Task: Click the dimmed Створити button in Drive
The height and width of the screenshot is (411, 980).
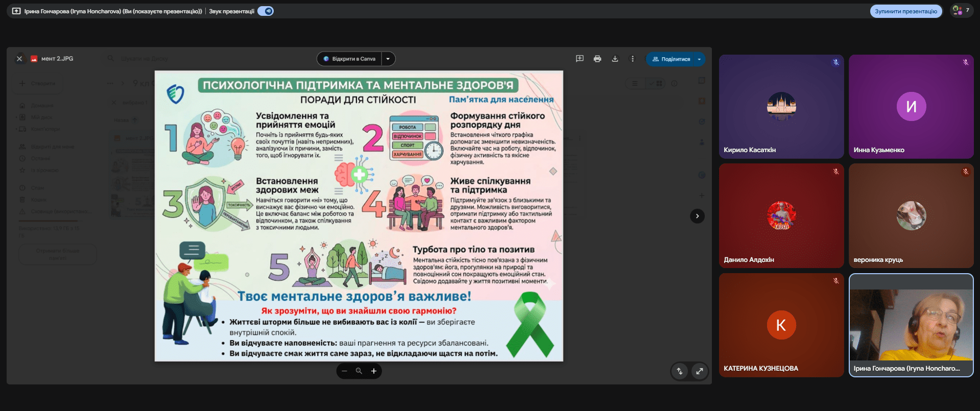Action: point(38,83)
